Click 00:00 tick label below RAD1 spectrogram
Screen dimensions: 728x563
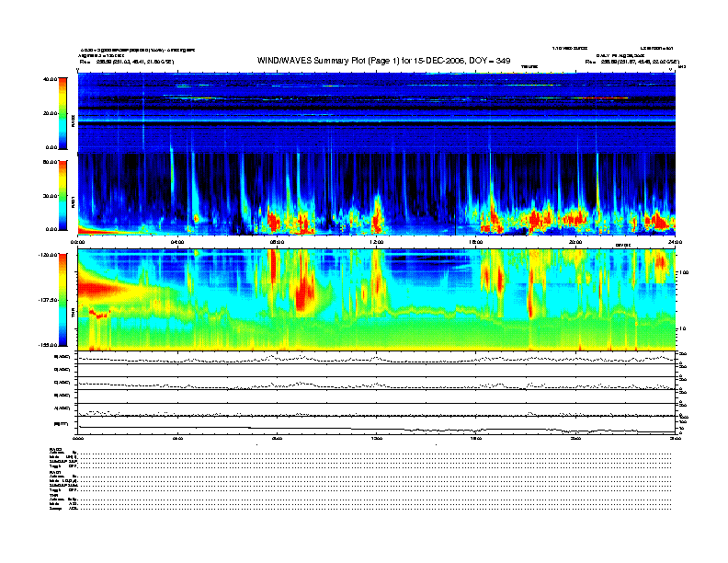click(x=77, y=242)
